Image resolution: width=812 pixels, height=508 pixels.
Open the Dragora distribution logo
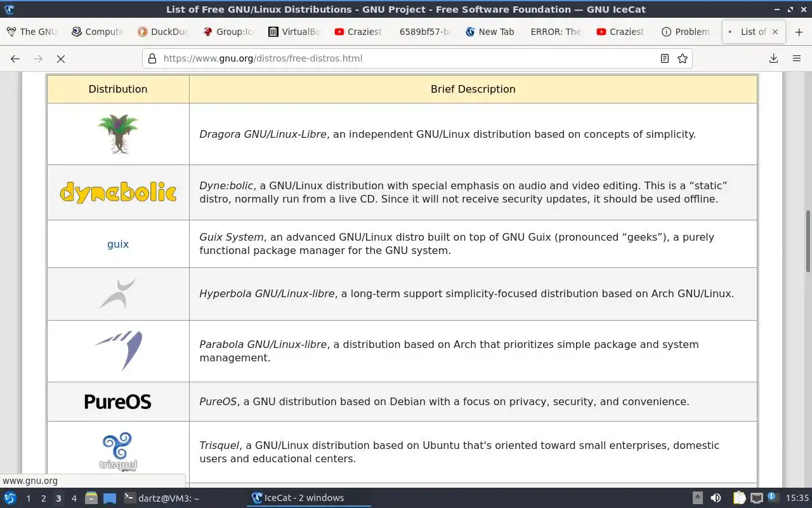coord(118,134)
